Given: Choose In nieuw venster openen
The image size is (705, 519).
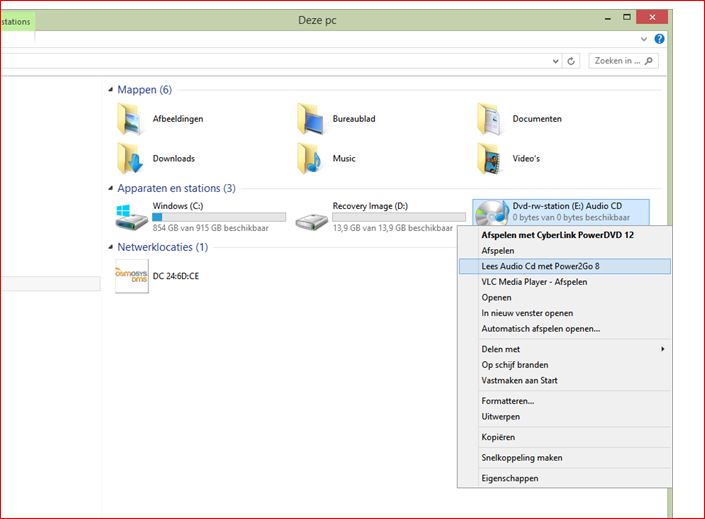Looking at the screenshot, I should [564, 313].
